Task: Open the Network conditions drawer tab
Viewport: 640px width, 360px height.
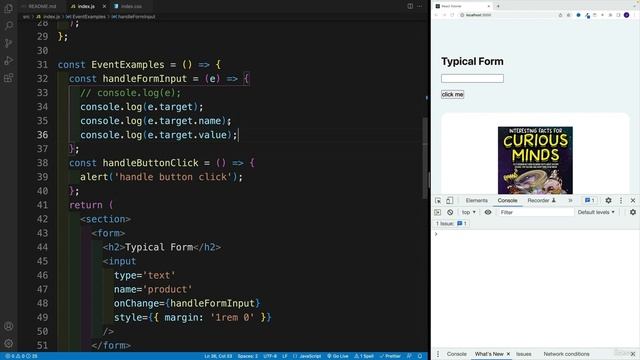Action: point(566,354)
